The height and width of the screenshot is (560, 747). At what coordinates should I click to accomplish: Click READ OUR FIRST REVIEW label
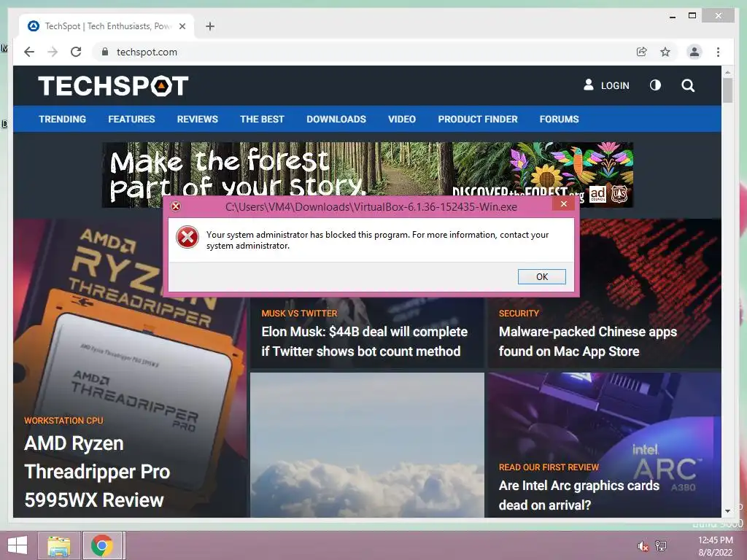[x=549, y=467]
